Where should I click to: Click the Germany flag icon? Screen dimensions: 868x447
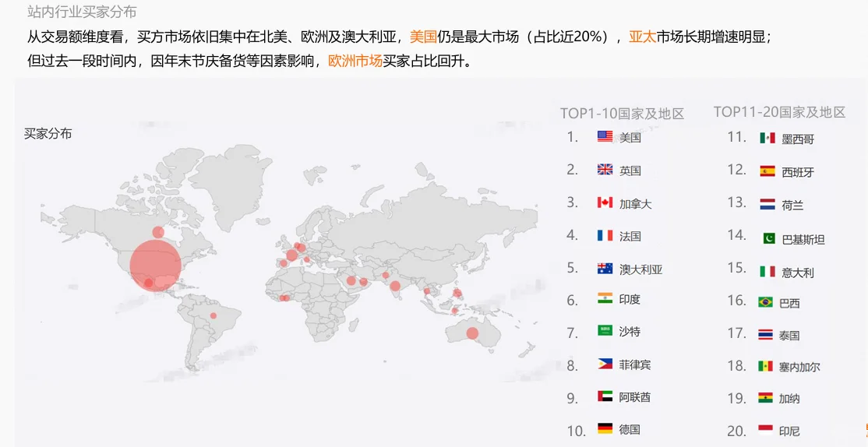click(x=605, y=428)
